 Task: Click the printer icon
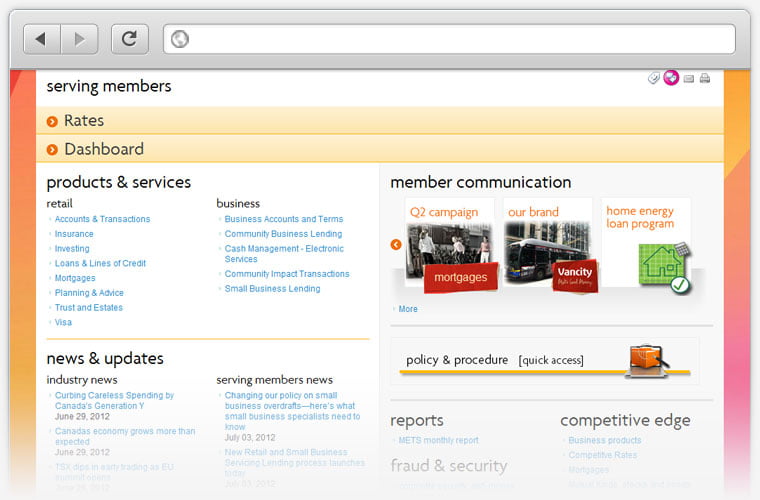coord(705,78)
